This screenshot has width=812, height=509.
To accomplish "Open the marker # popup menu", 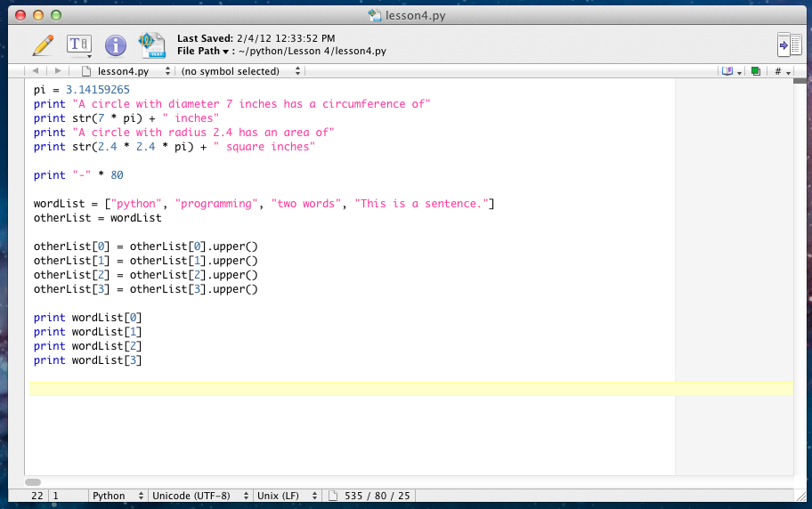I will pyautogui.click(x=782, y=71).
